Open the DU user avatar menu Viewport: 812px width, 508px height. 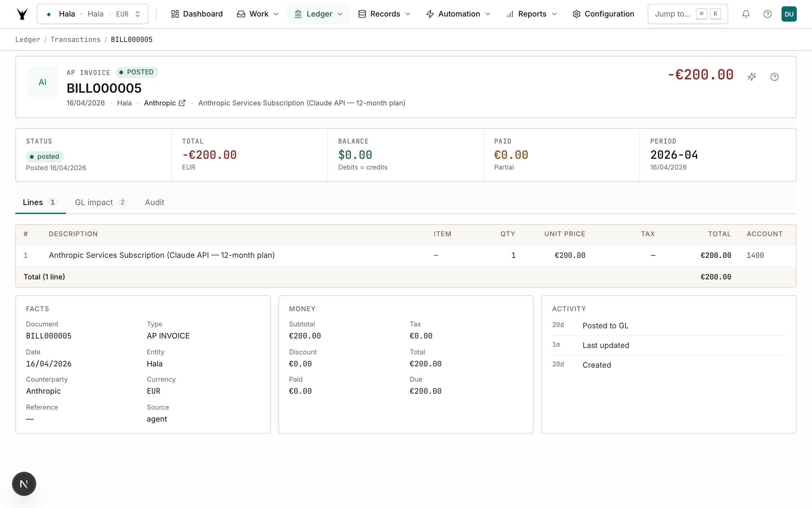coord(789,14)
